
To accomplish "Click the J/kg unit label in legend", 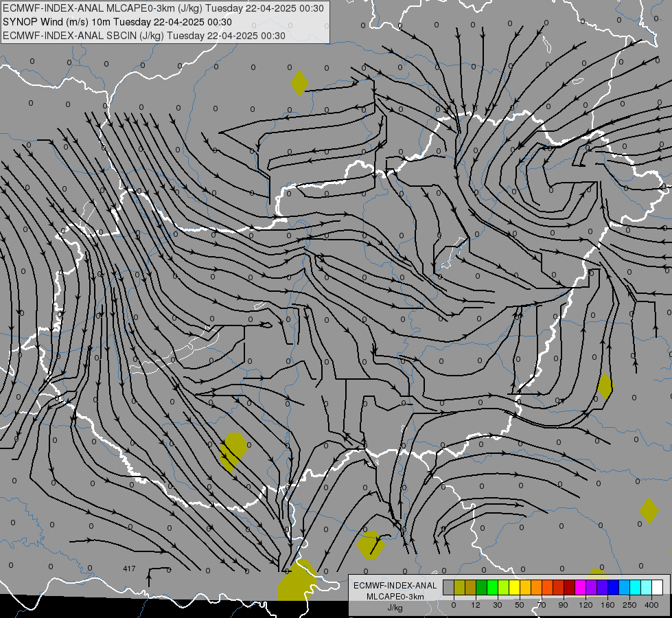I will click(x=395, y=607).
